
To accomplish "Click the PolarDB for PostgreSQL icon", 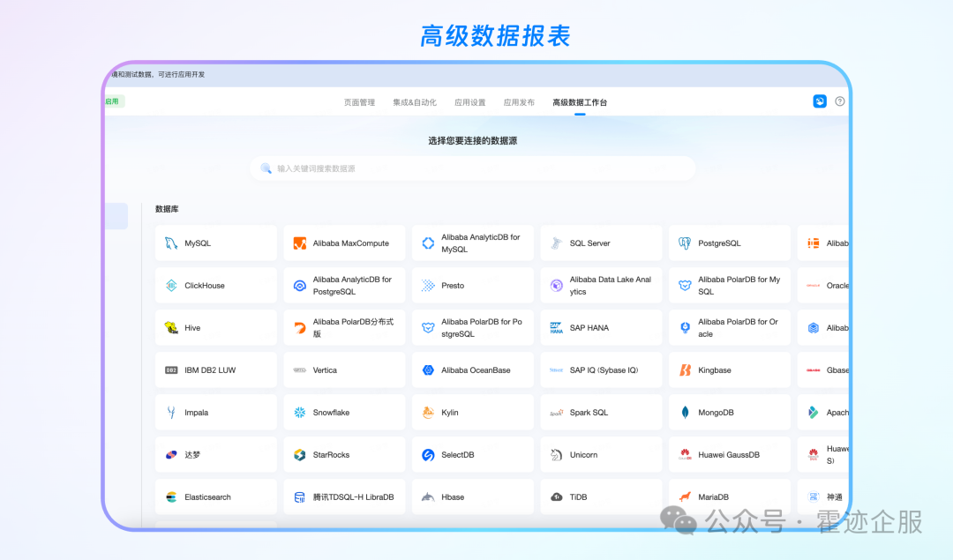I will tap(428, 328).
